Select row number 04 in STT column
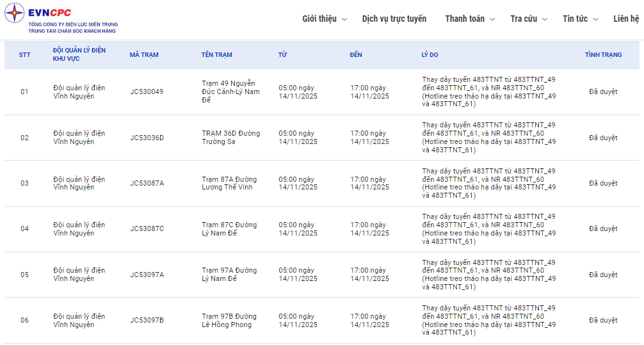The height and width of the screenshot is (345, 644). pyautogui.click(x=24, y=229)
